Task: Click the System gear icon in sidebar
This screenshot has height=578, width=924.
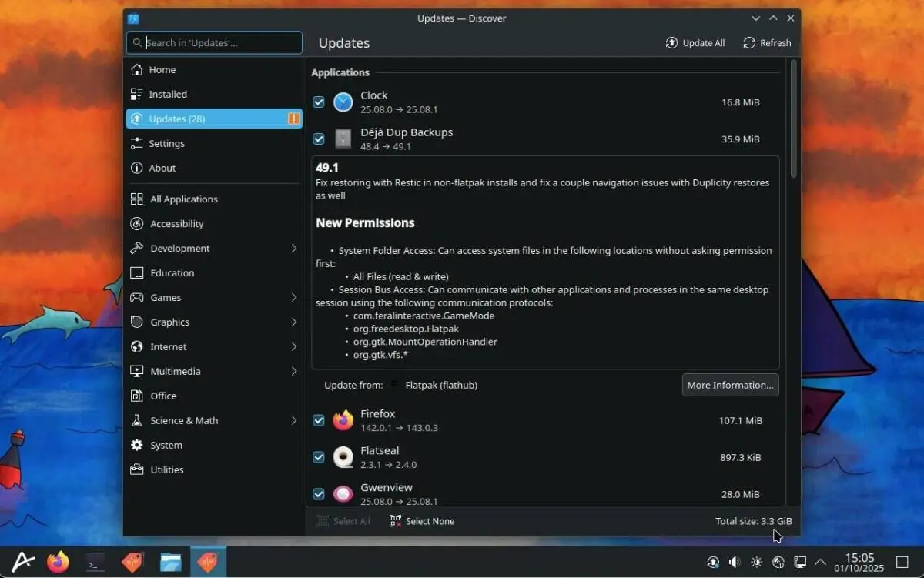Action: coord(136,445)
